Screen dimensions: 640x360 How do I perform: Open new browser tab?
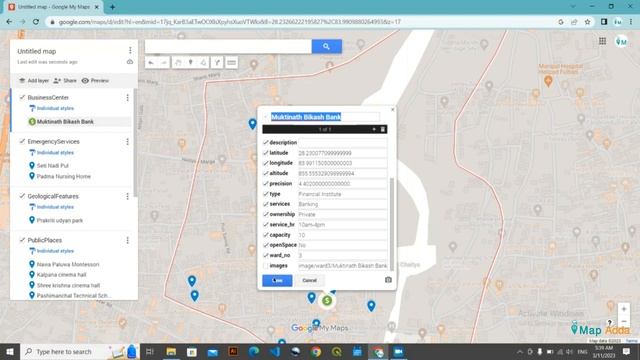pos(112,7)
